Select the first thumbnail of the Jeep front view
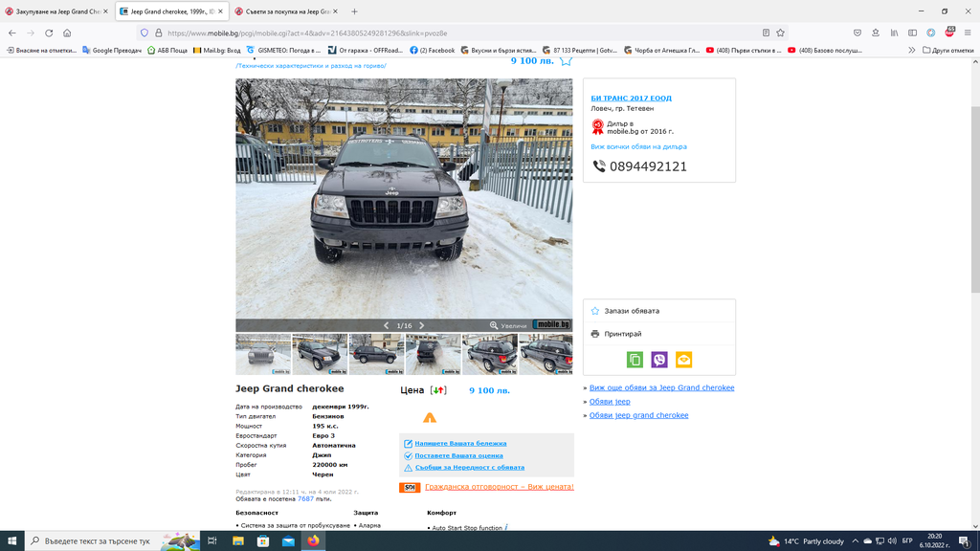The image size is (980, 551). coord(263,354)
